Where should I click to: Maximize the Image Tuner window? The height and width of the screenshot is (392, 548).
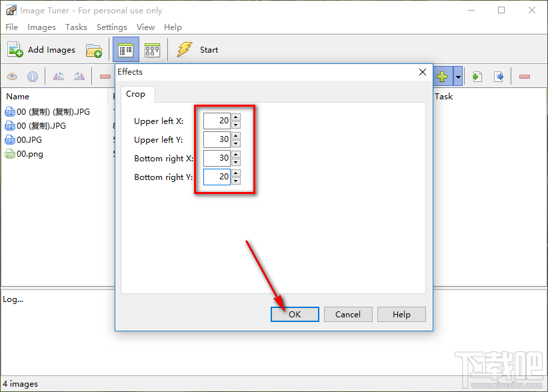501,10
